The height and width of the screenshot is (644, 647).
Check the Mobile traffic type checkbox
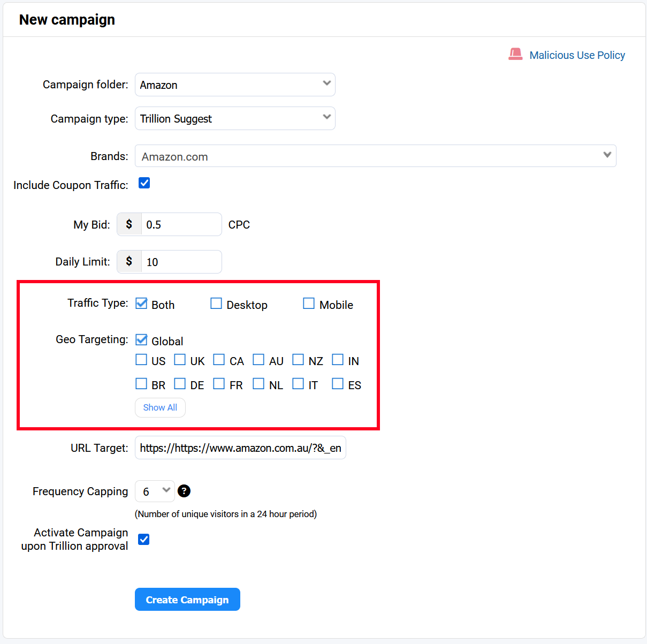pyautogui.click(x=309, y=304)
